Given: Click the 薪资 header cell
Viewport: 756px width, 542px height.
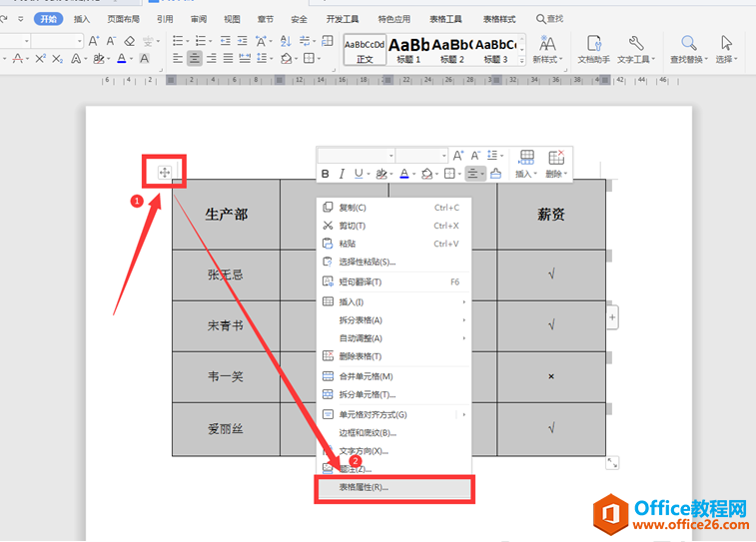Looking at the screenshot, I should click(x=551, y=215).
